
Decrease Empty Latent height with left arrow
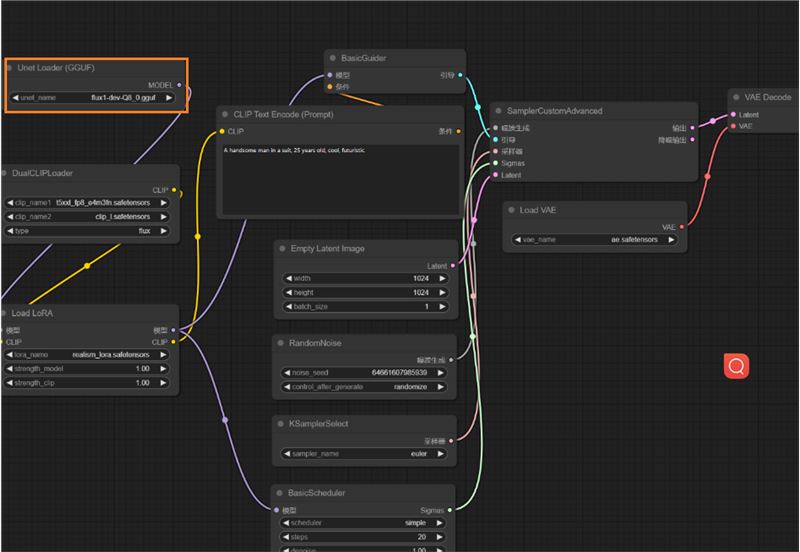289,292
